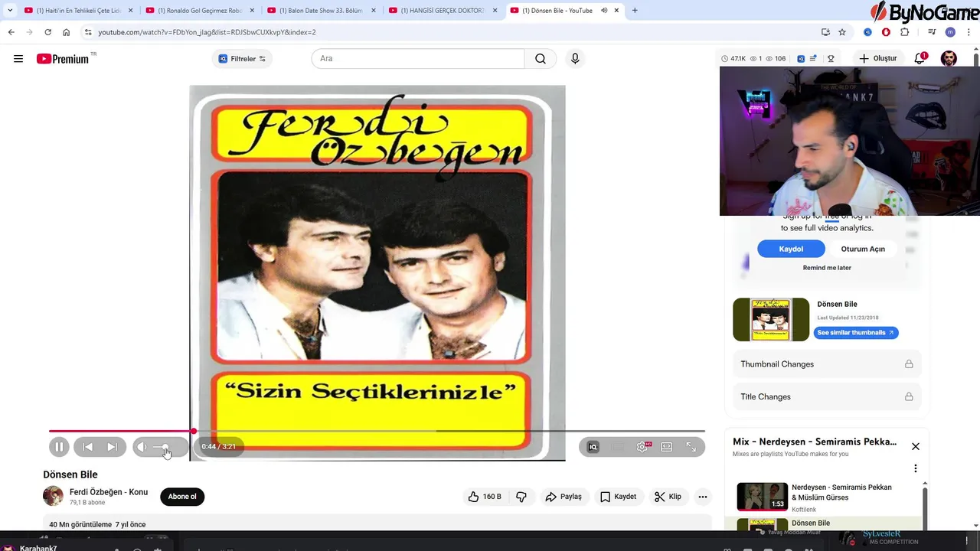
Task: Open the notifications bell
Action: click(920, 59)
